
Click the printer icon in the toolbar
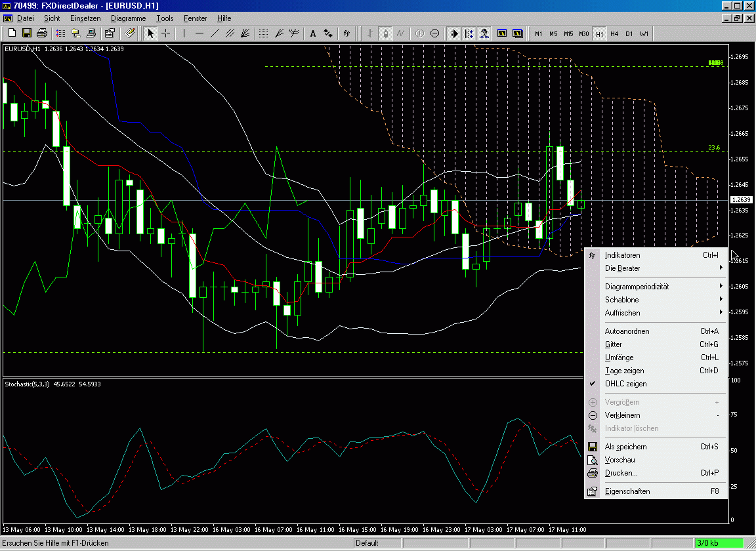[42, 33]
